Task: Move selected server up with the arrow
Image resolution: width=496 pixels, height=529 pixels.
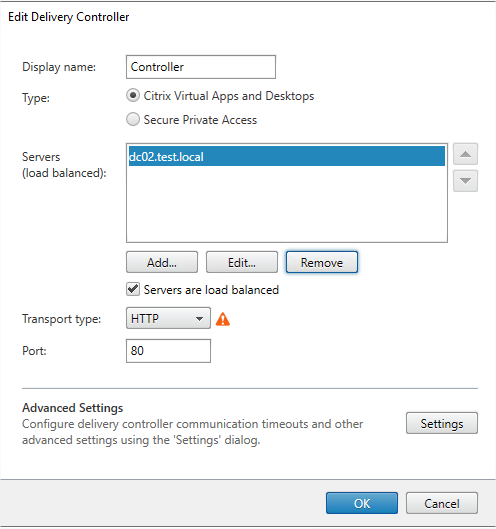Action: pyautogui.click(x=465, y=154)
